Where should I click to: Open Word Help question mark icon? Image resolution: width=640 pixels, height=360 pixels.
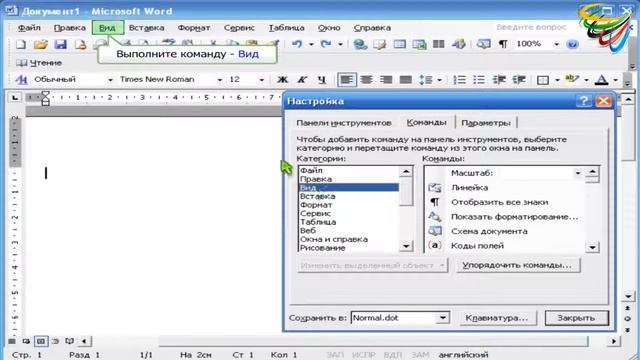click(572, 44)
